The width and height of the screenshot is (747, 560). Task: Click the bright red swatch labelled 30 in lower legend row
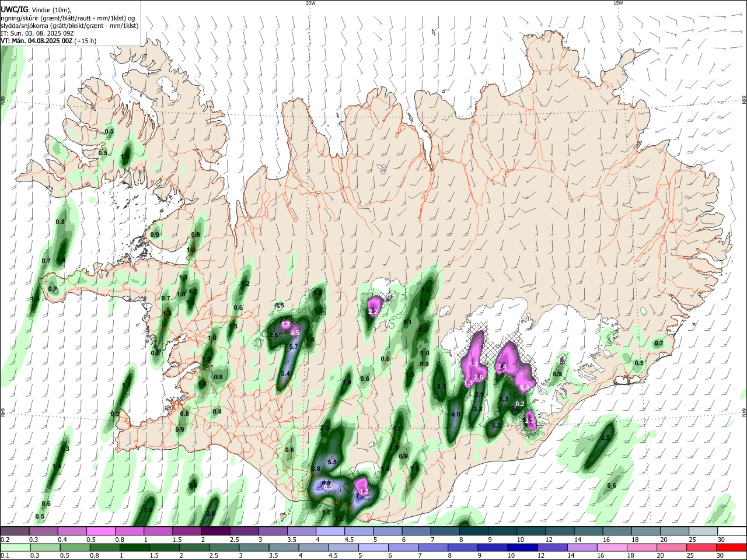731,548
